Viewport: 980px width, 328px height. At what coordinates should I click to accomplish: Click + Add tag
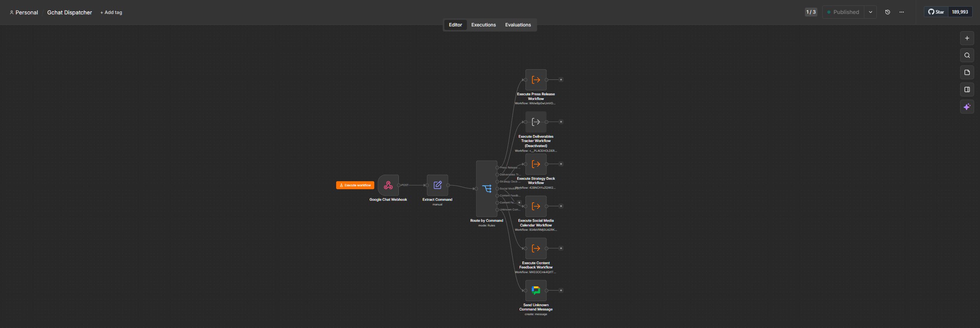111,12
